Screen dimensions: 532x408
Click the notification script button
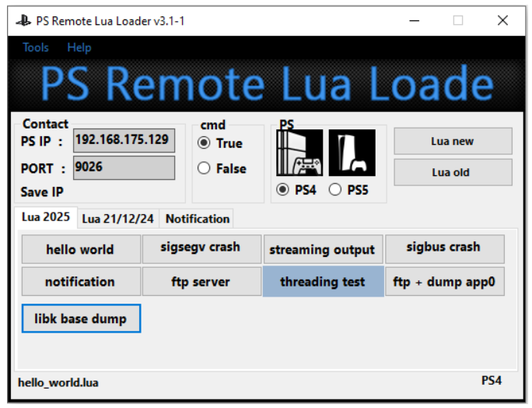(x=81, y=281)
